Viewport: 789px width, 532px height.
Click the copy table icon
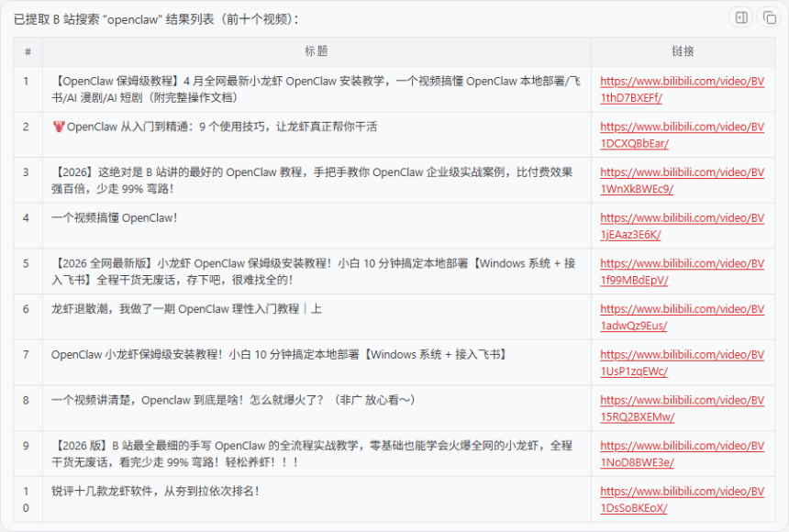coord(767,18)
